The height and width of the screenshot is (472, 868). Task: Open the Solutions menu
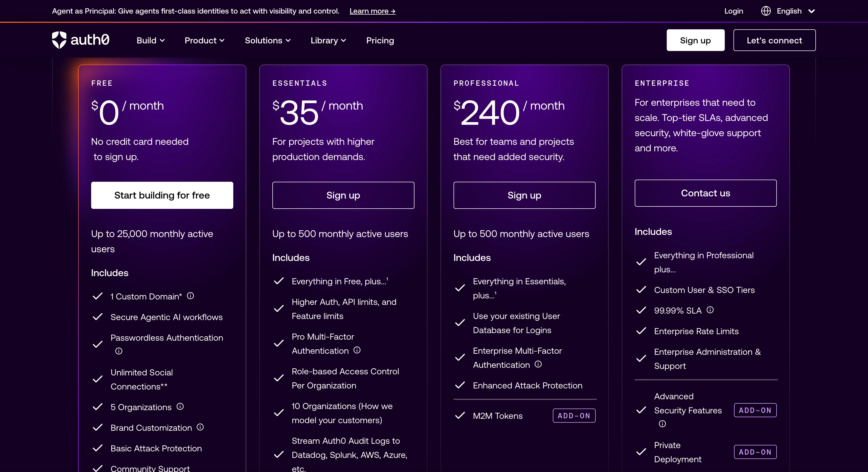click(x=267, y=40)
